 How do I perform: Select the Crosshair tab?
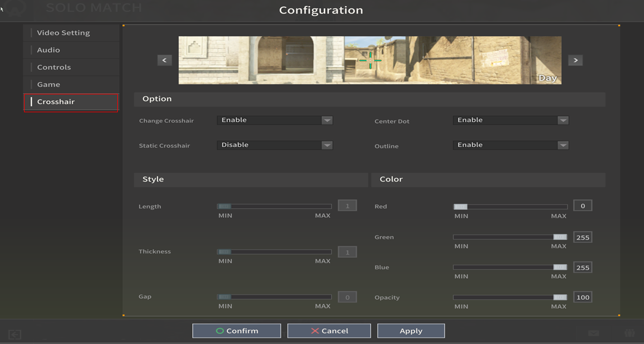56,102
